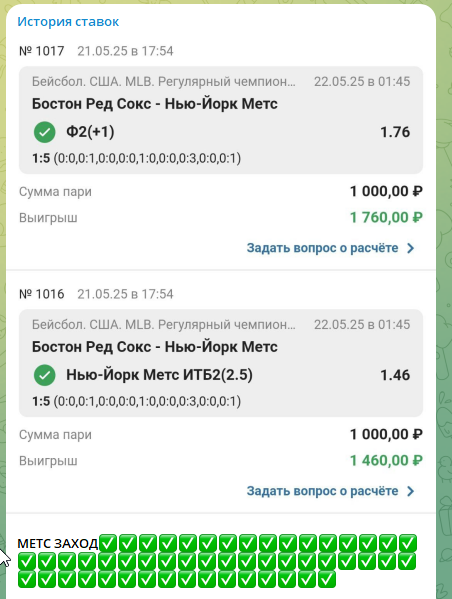Click the 1.76 odds value

pyautogui.click(x=395, y=132)
